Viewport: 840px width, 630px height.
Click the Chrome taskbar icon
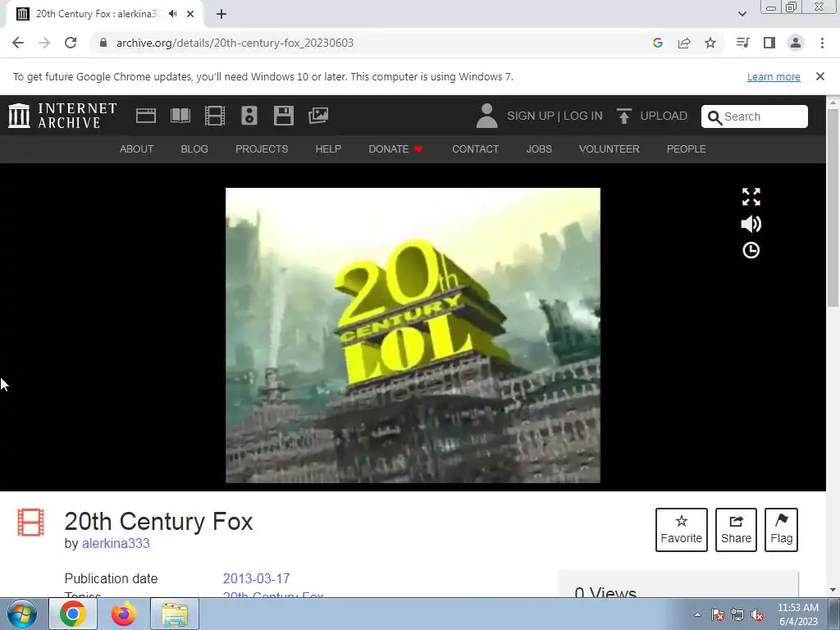click(73, 614)
